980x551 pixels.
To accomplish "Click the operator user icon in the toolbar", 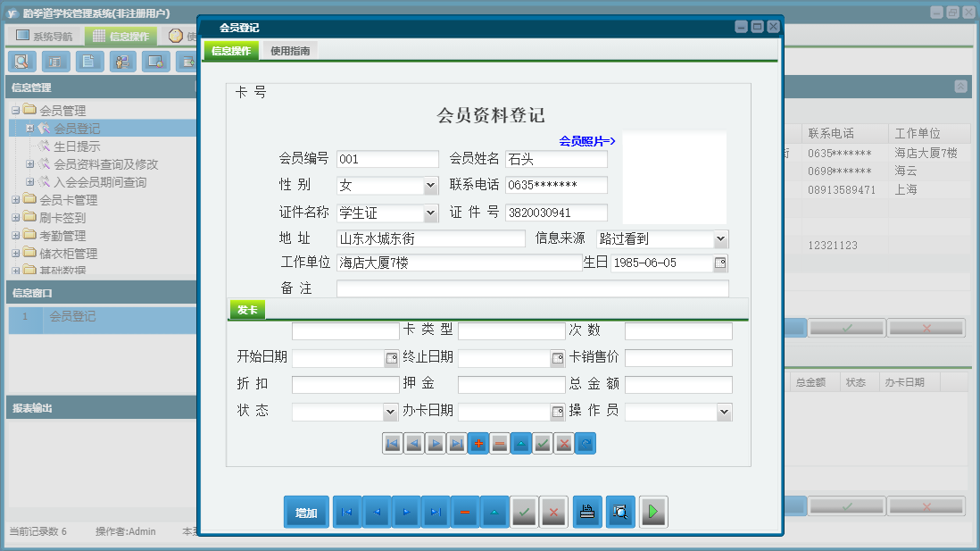I will coord(122,62).
